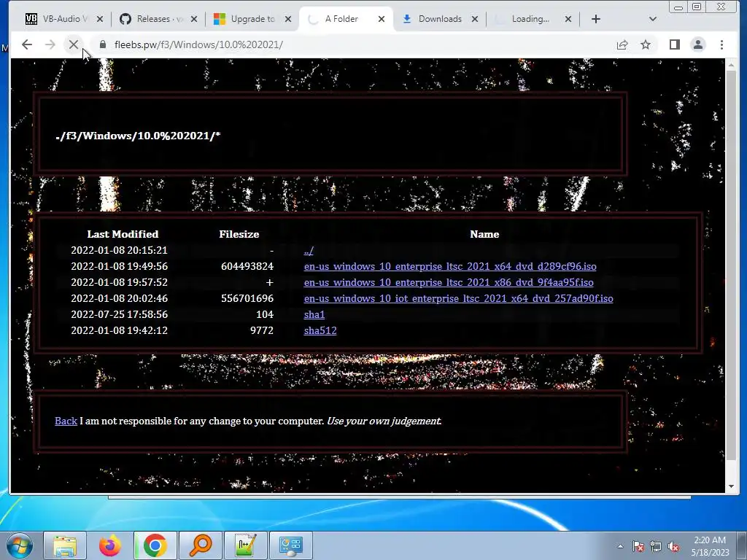Close the Releases tab
This screenshot has height=560, width=747.
tap(194, 19)
